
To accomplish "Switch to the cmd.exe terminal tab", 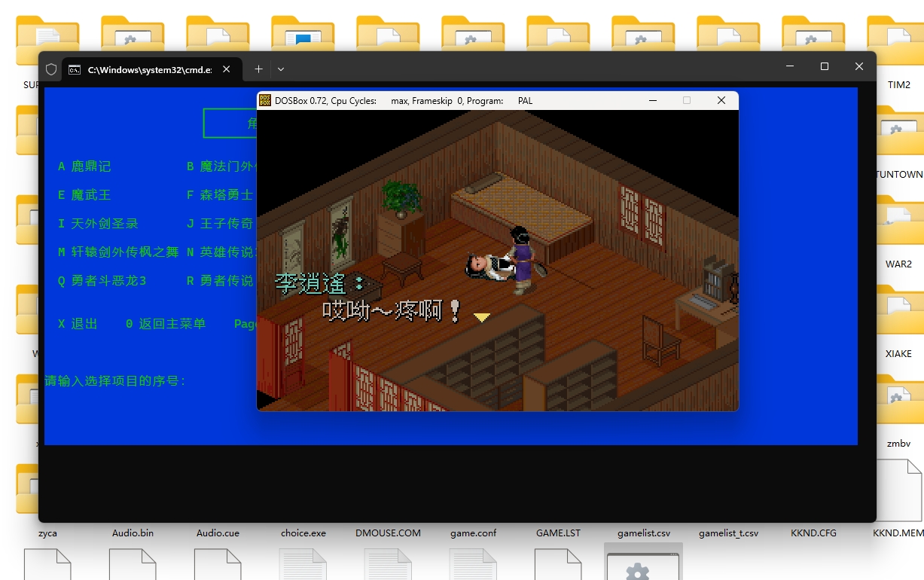I will click(143, 69).
